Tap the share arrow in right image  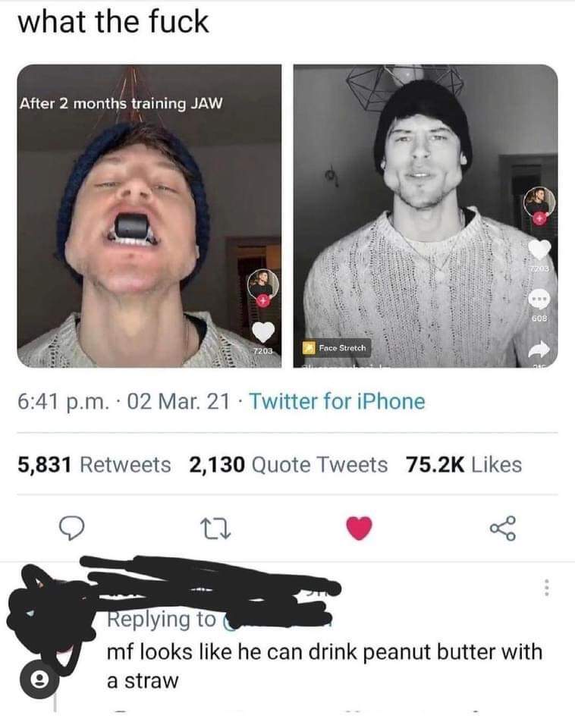click(x=539, y=348)
